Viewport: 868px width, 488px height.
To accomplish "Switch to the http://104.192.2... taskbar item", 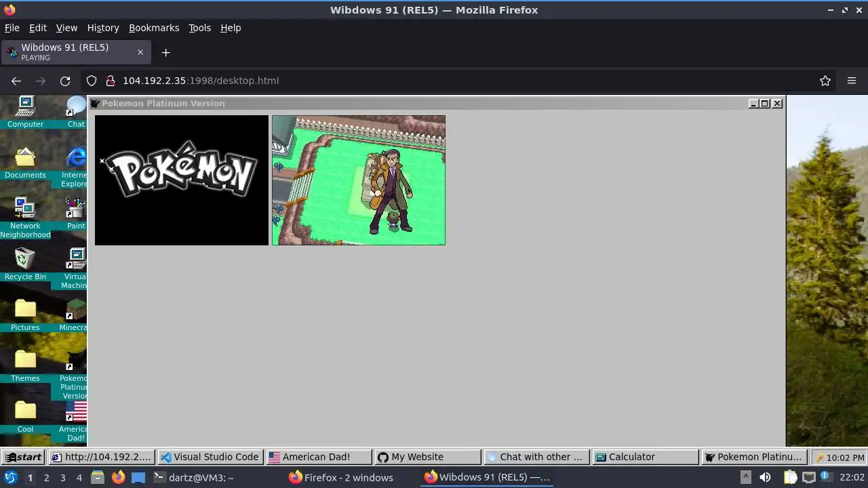I will click(101, 457).
